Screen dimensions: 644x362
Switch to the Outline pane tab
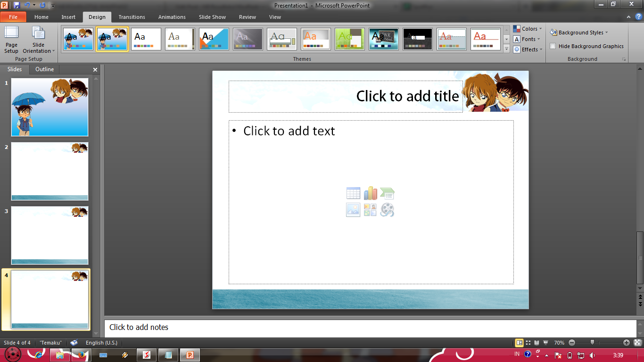coord(45,69)
